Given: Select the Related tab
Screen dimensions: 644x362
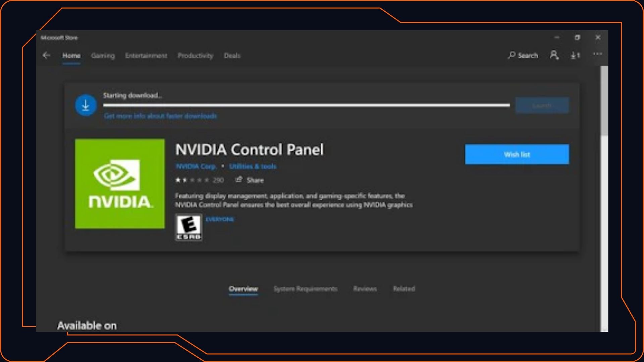Looking at the screenshot, I should click(x=404, y=289).
